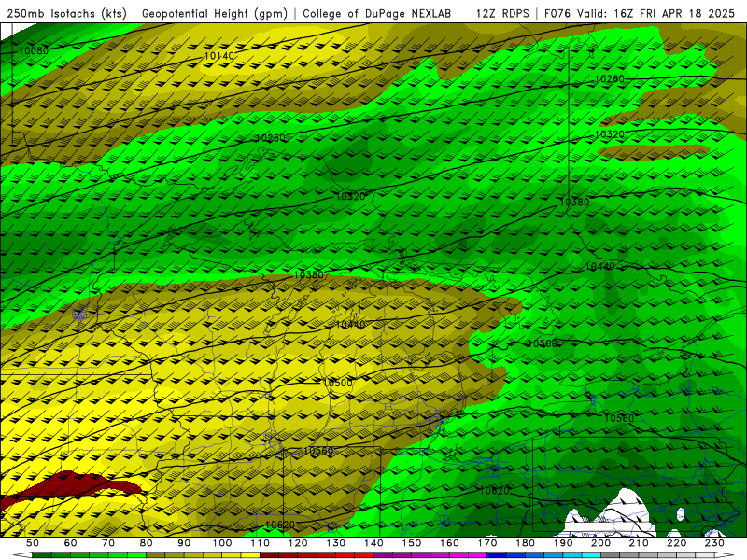Screen dimensions: 747x560
Task: Click the 150 value on the color scale
Action: tap(411, 543)
